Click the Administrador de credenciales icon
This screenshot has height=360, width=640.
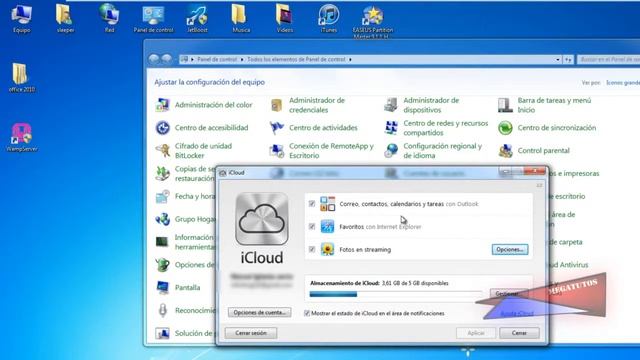click(277, 105)
